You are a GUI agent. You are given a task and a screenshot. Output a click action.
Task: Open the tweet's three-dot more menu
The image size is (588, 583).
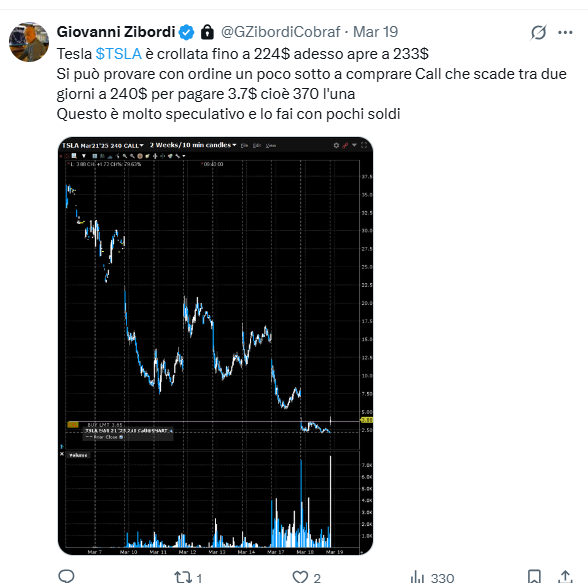tap(565, 33)
